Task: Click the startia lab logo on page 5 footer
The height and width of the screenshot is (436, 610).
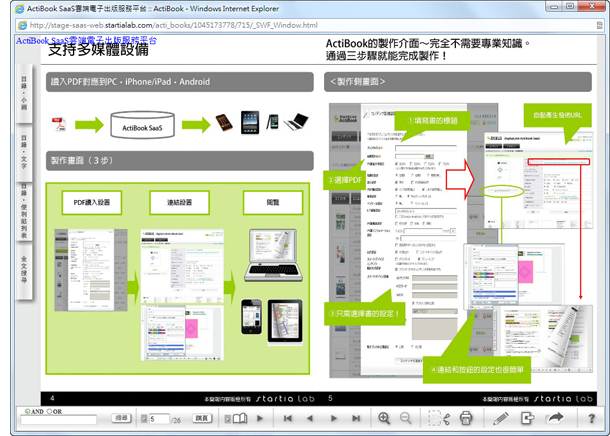Action: coord(563,399)
